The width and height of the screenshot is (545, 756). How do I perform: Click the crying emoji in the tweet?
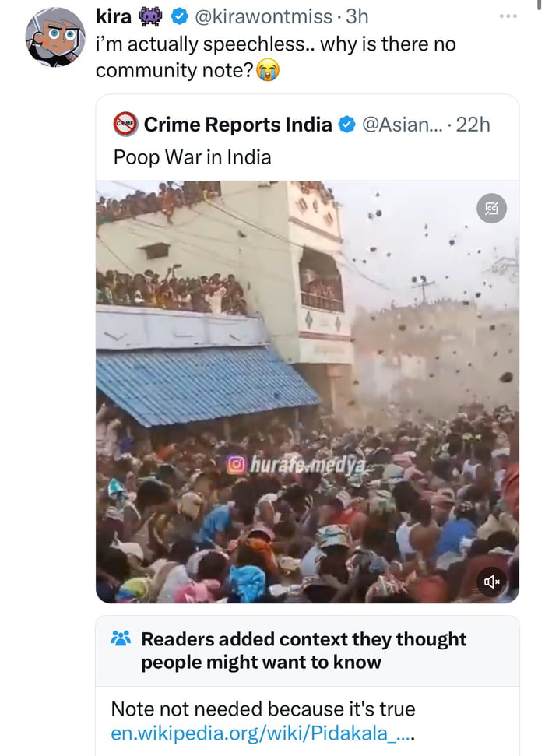click(267, 71)
